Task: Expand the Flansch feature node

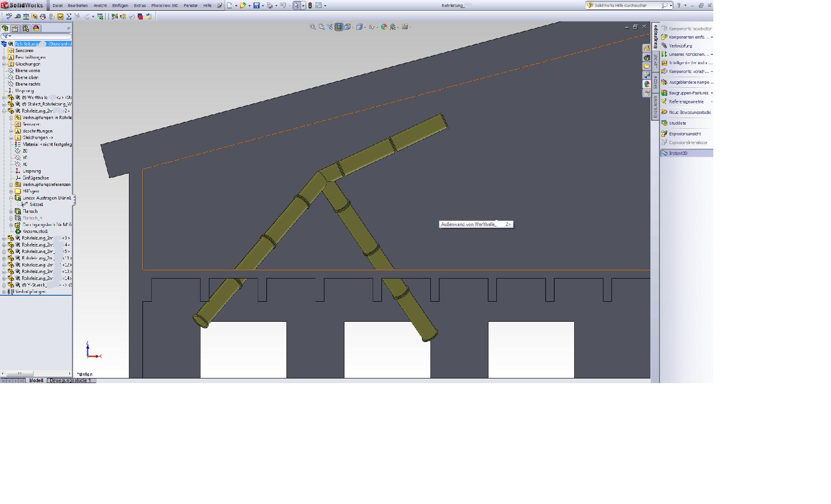Action: (x=11, y=212)
